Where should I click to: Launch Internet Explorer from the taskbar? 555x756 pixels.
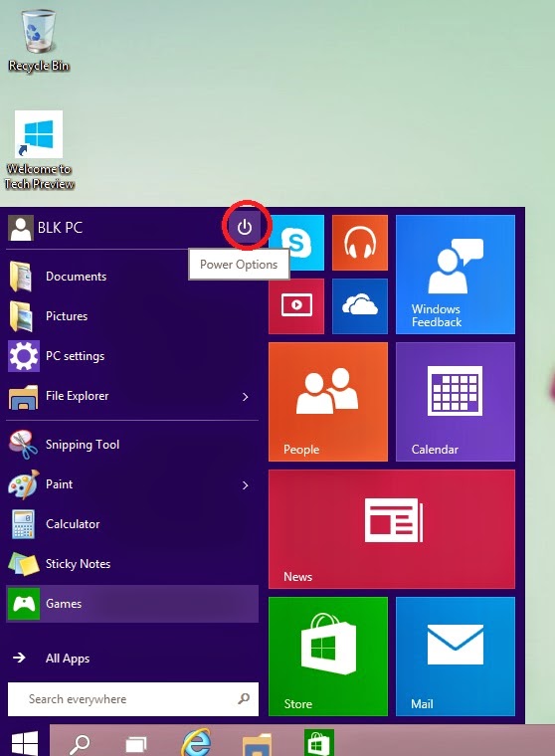pyautogui.click(x=196, y=742)
